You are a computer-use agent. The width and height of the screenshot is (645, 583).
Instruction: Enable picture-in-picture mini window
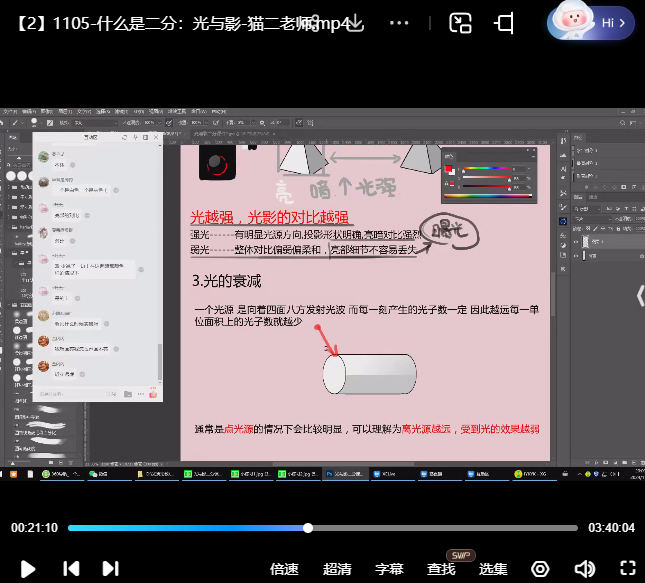tap(460, 23)
